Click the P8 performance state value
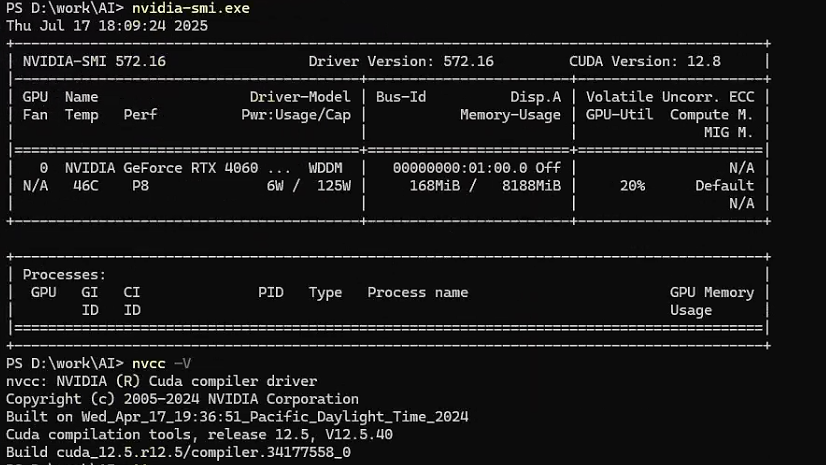The image size is (826, 465). (x=140, y=186)
